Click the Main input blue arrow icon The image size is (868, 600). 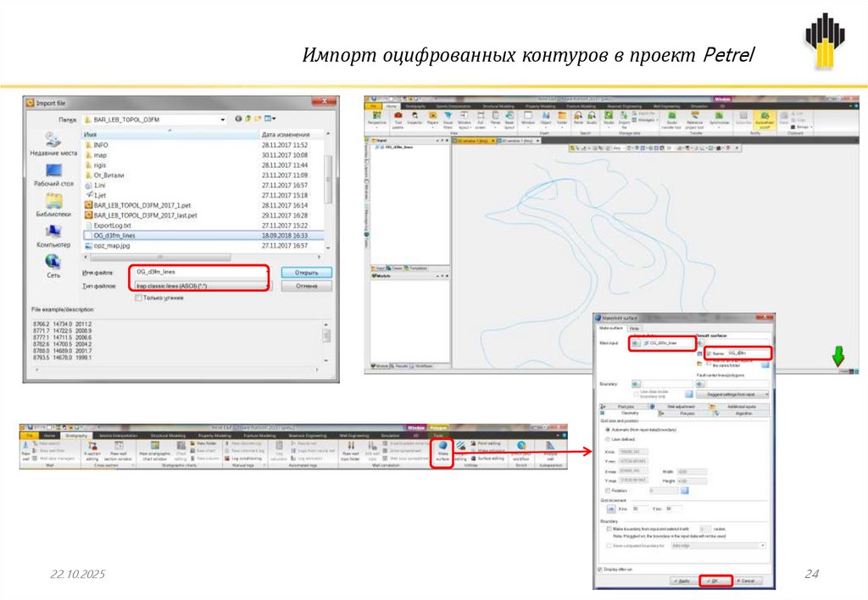[x=636, y=343]
